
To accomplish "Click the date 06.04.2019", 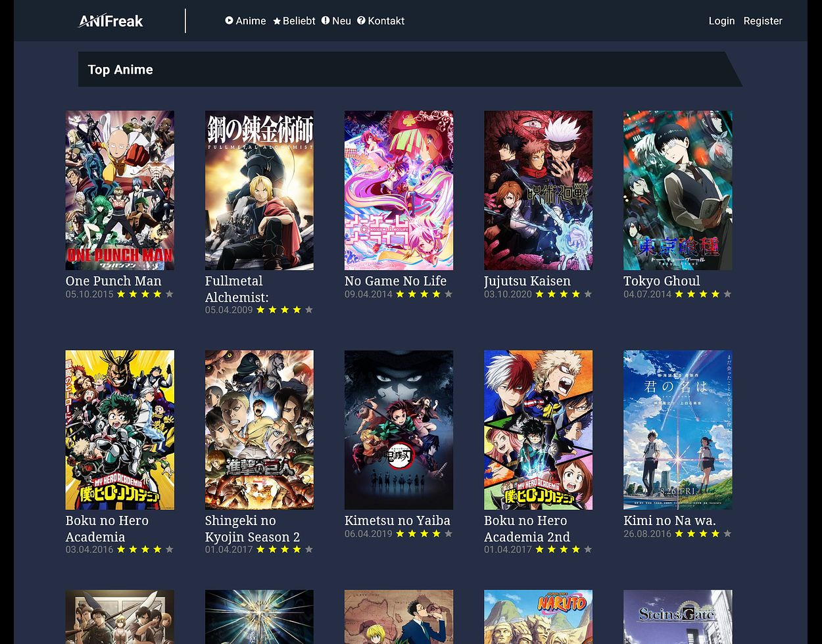I will coord(368,534).
